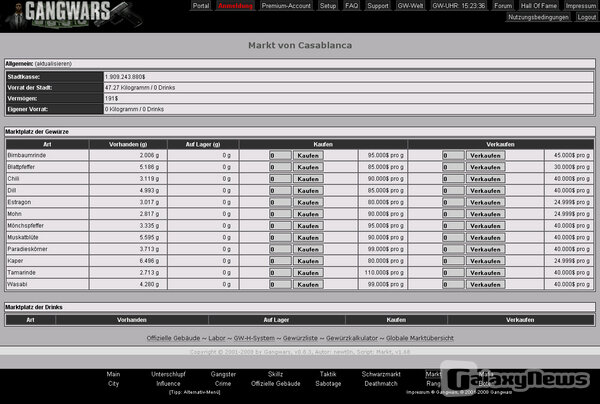Screen dimensions: 600x404
Task: Click Verkaufen button for Dill
Action: pyautogui.click(x=485, y=191)
